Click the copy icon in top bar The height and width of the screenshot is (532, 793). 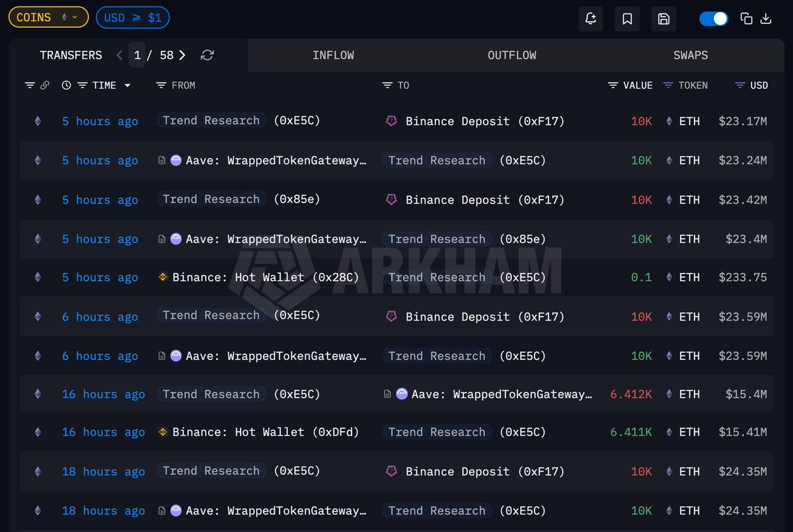click(x=747, y=19)
